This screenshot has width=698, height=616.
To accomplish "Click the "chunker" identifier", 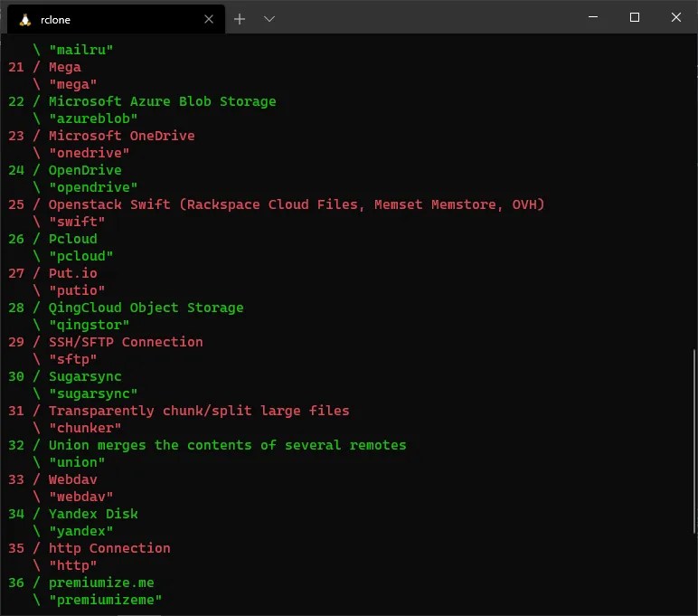I will 85,428.
